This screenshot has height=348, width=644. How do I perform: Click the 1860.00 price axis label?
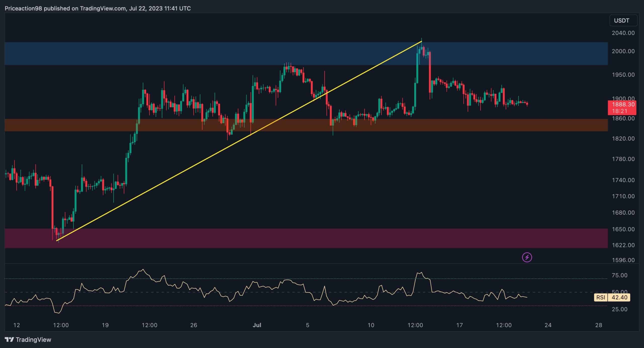coord(623,118)
